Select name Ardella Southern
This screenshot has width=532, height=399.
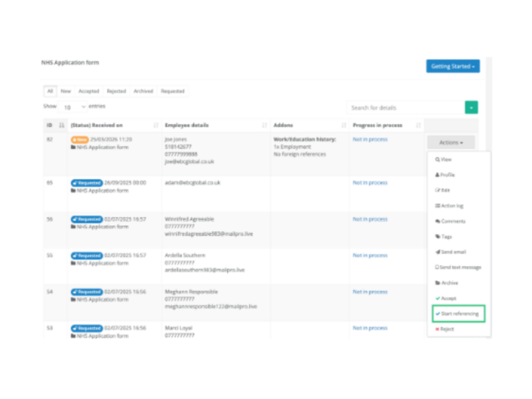pyautogui.click(x=185, y=255)
